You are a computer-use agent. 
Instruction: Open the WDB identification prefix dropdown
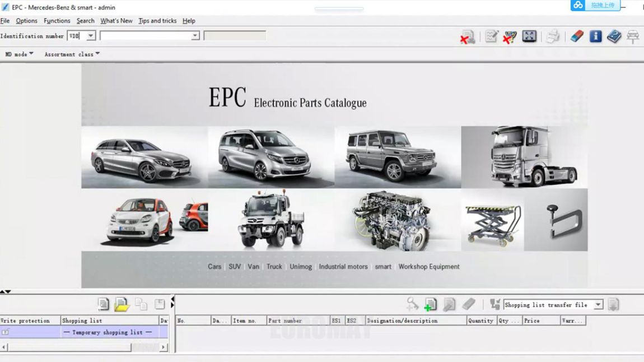(91, 36)
